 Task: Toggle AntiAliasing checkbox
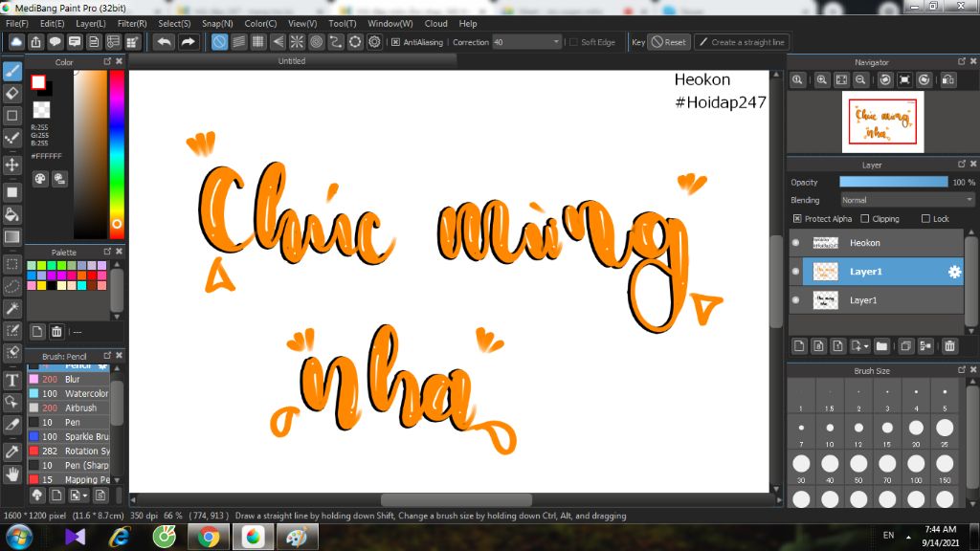pyautogui.click(x=395, y=42)
